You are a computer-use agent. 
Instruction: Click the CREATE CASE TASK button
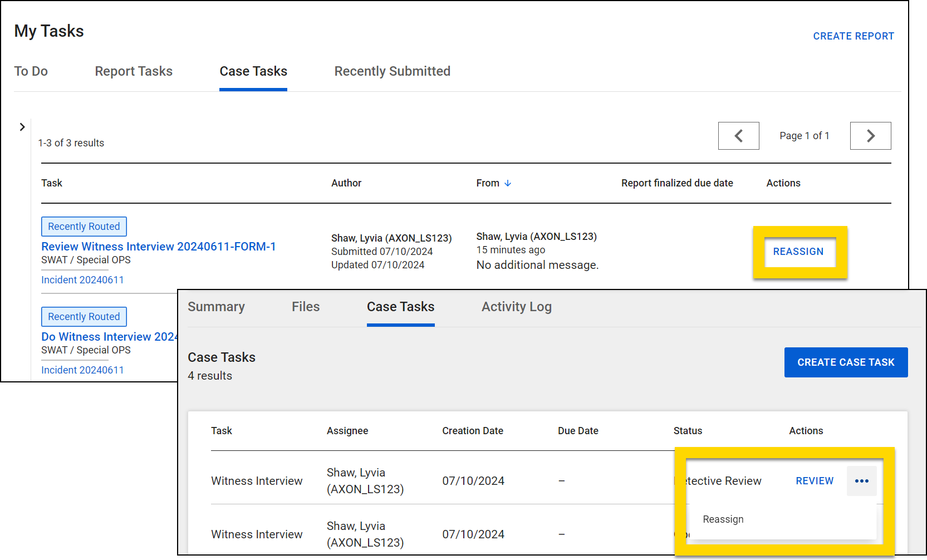tap(845, 362)
